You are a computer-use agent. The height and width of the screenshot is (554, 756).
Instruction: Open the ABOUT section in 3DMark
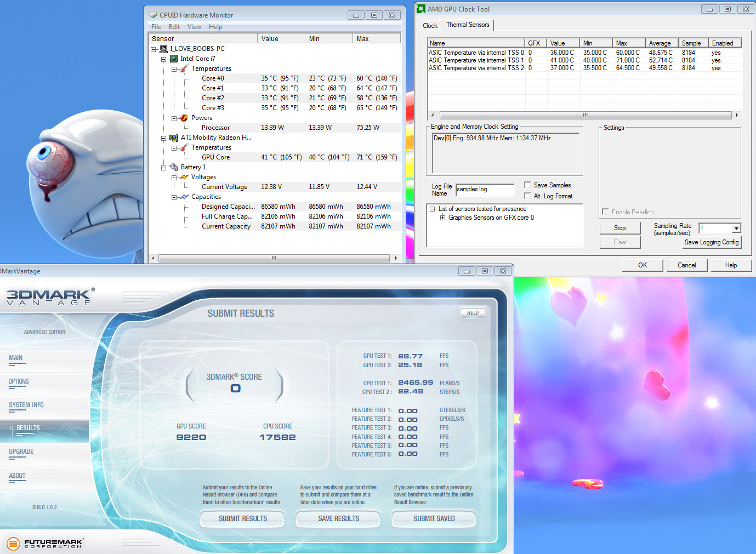tap(17, 476)
